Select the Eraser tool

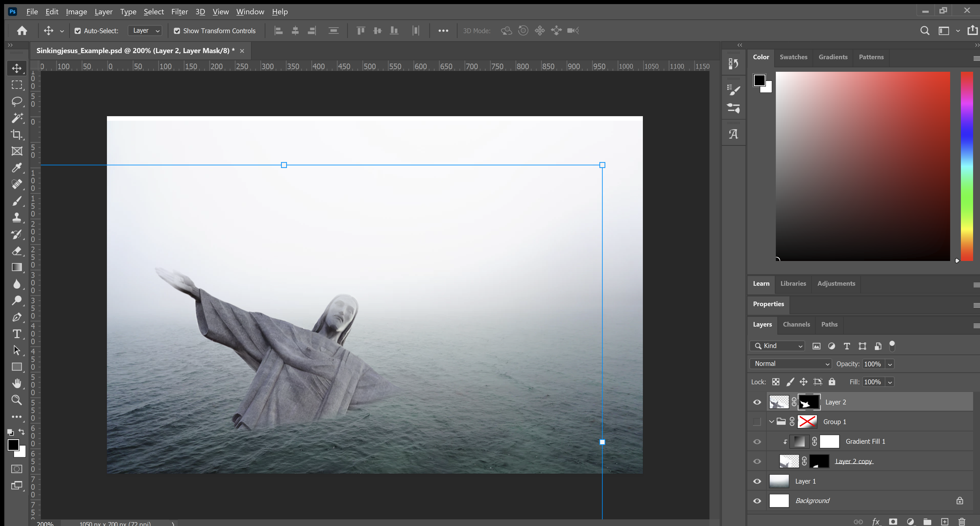click(x=17, y=251)
